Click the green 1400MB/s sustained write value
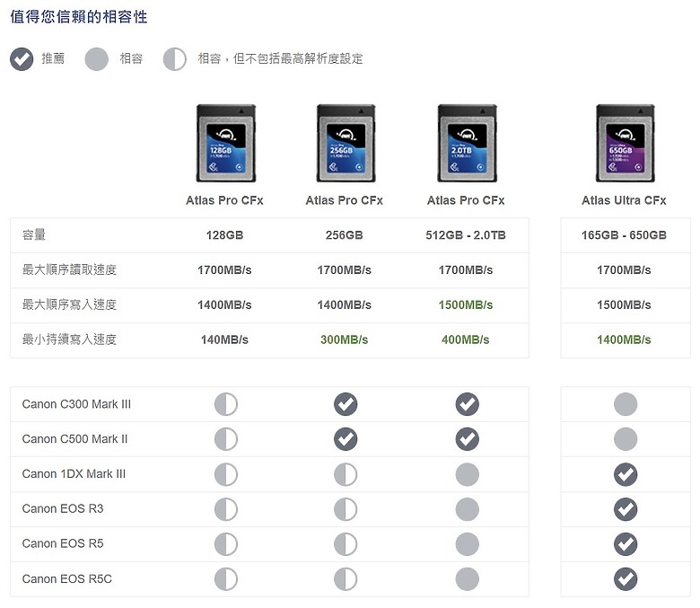This screenshot has width=700, height=608. [x=624, y=340]
